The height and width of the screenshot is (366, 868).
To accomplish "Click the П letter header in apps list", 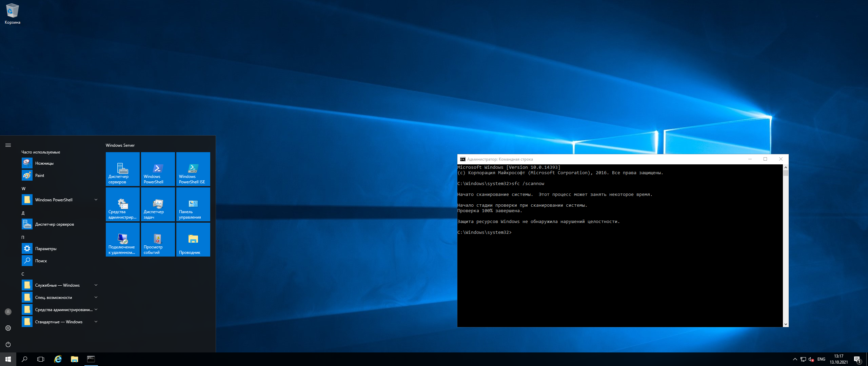I will pos(23,238).
